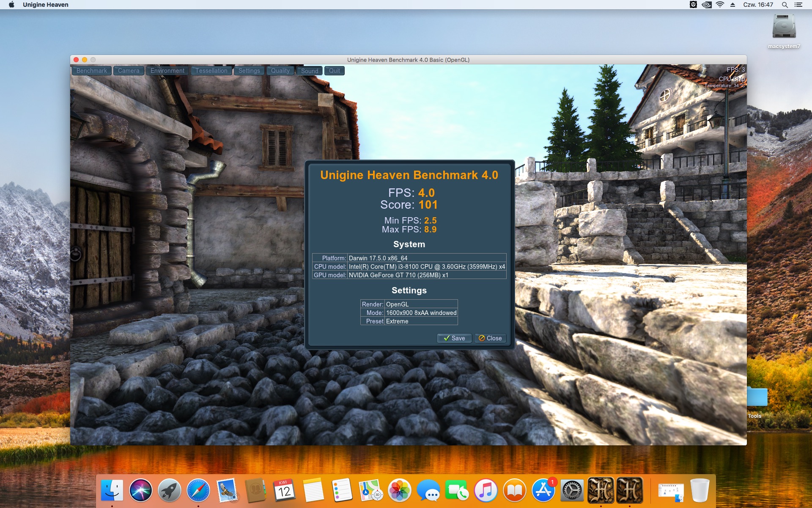The height and width of the screenshot is (508, 812).
Task: Open Safari compass icon in dock
Action: (x=198, y=491)
